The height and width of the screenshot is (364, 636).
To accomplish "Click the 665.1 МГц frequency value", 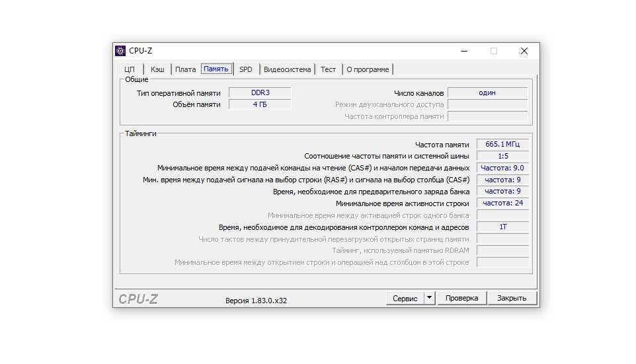I will (502, 144).
